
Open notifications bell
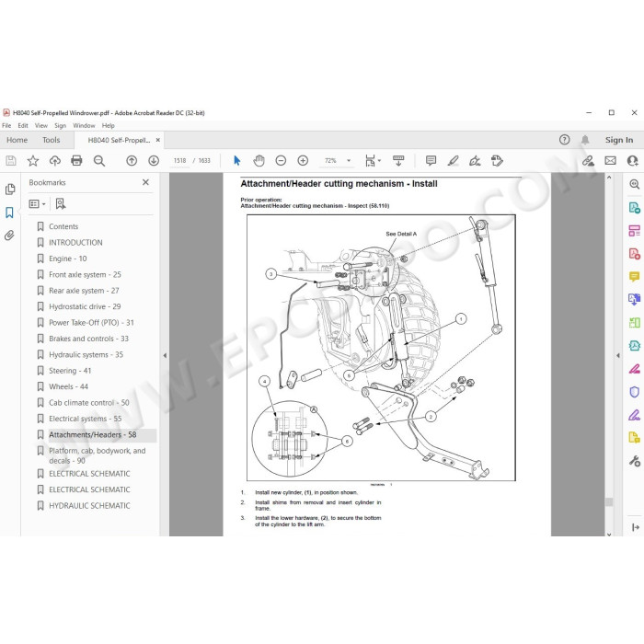point(585,140)
